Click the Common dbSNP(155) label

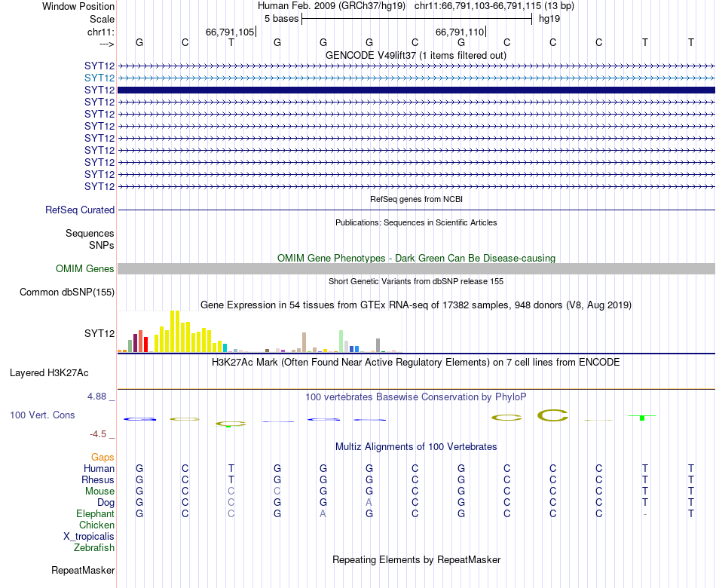pyautogui.click(x=67, y=292)
